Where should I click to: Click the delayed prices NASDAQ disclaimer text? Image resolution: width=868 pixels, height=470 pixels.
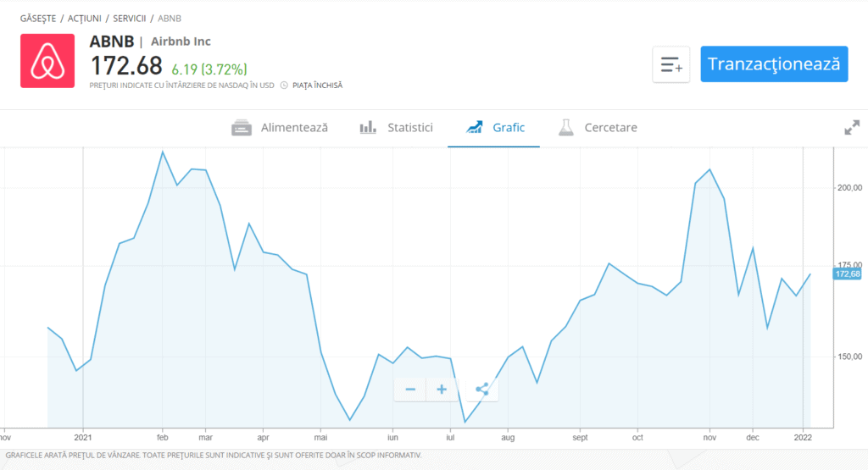pos(182,86)
